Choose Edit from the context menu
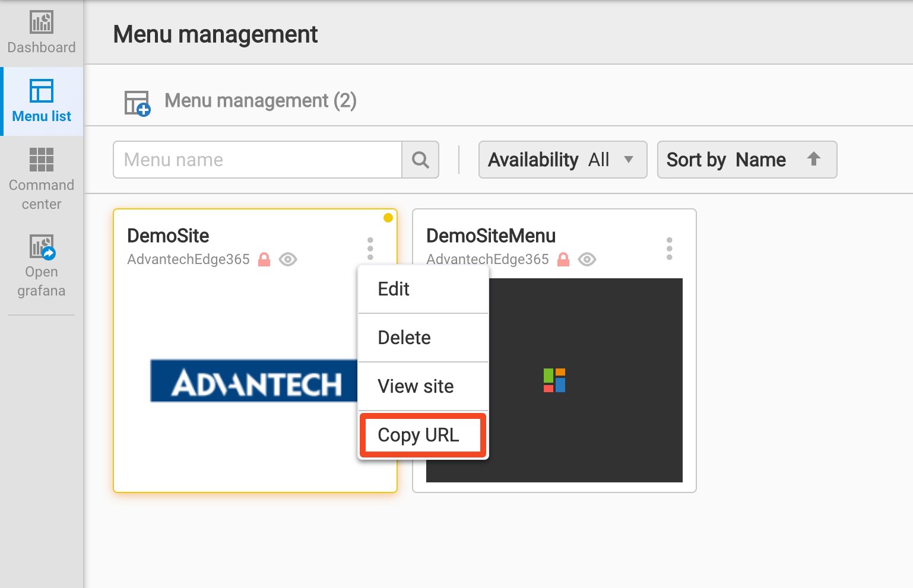 point(423,289)
